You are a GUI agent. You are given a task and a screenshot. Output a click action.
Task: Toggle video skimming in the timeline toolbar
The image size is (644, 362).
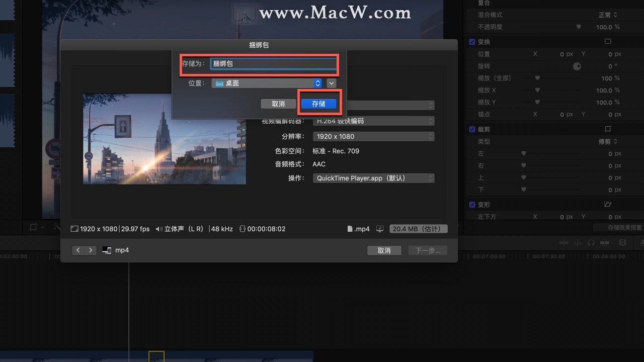click(x=564, y=242)
